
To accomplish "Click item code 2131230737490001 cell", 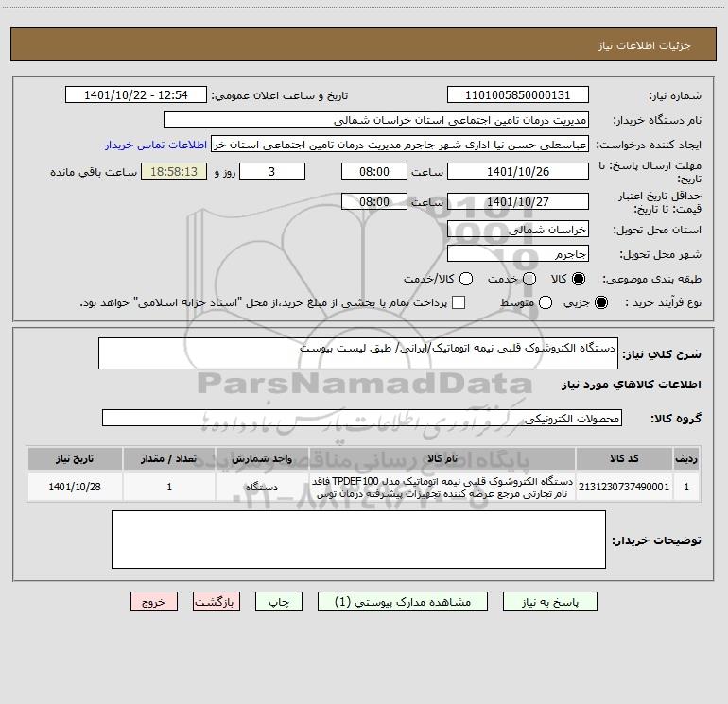I will (624, 487).
